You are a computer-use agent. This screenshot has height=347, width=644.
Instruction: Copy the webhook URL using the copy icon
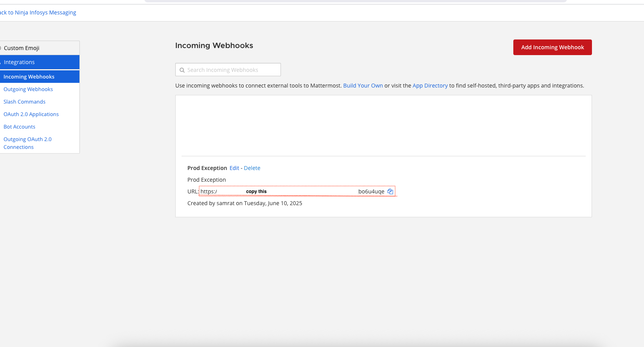(390, 191)
